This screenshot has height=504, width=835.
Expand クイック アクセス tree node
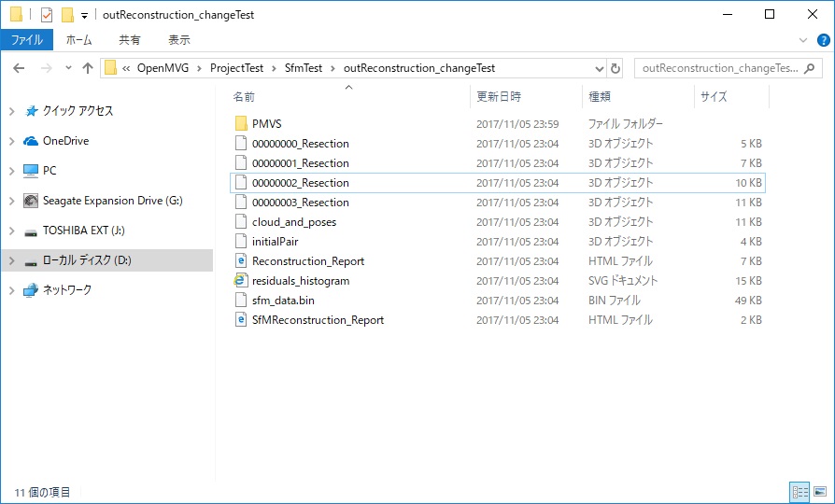(x=12, y=111)
